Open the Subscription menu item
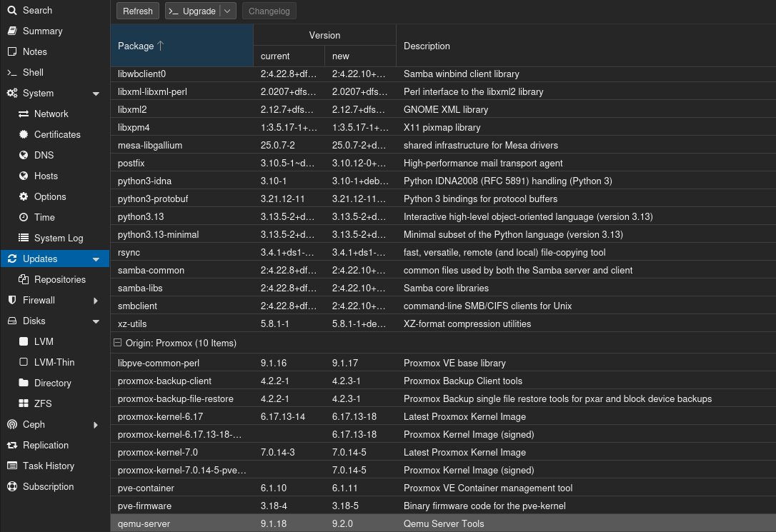Image resolution: width=776 pixels, height=532 pixels. click(x=54, y=486)
